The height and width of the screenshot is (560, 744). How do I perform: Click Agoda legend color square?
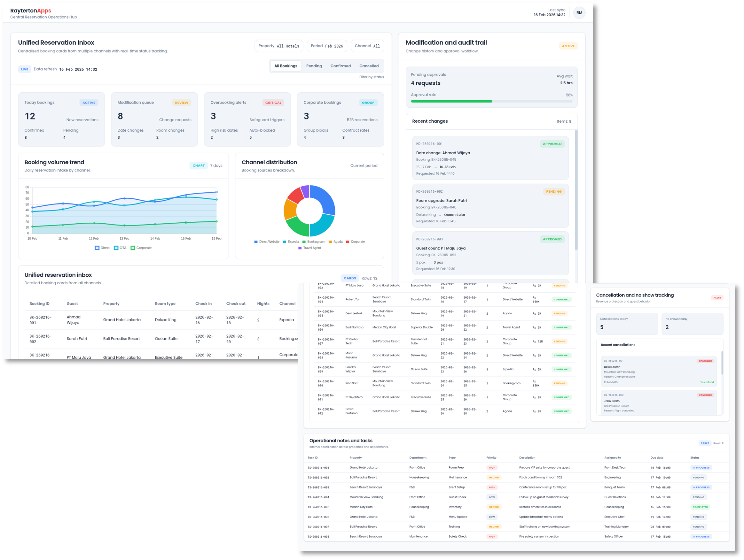click(330, 242)
